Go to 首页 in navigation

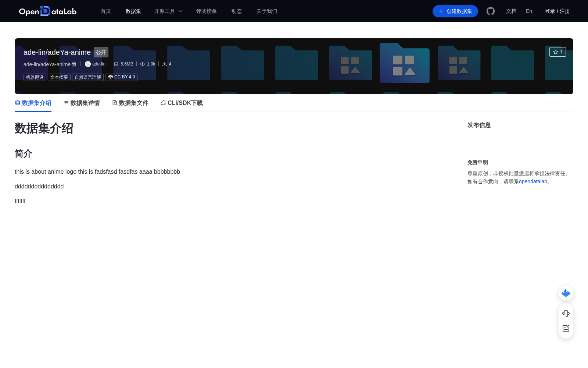(x=106, y=11)
